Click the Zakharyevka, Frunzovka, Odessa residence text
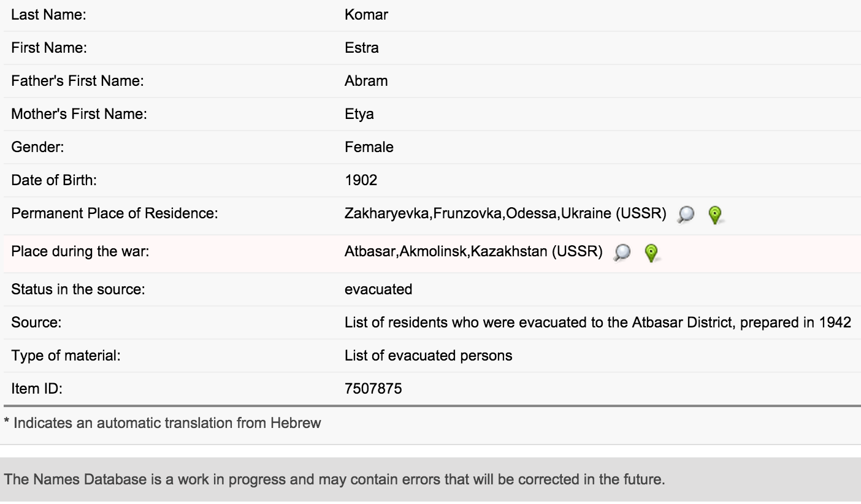Image resolution: width=861 pixels, height=504 pixels. click(505, 214)
